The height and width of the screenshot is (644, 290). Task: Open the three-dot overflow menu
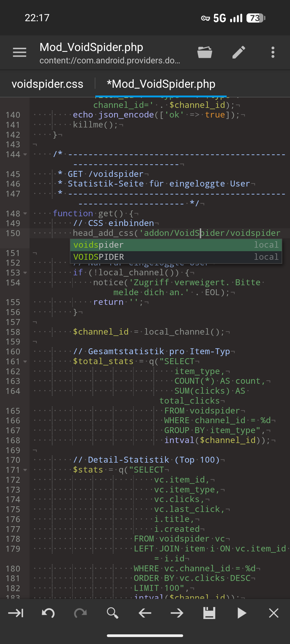tap(273, 52)
